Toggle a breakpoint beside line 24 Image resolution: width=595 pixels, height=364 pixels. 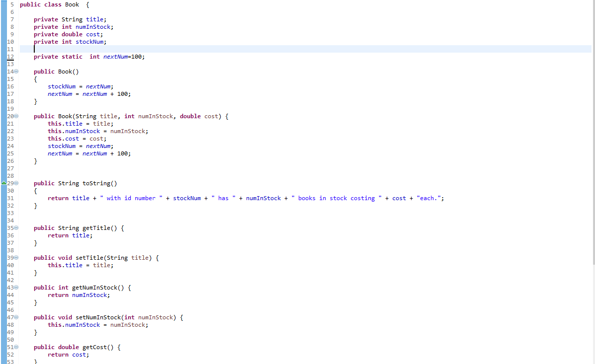coord(4,146)
